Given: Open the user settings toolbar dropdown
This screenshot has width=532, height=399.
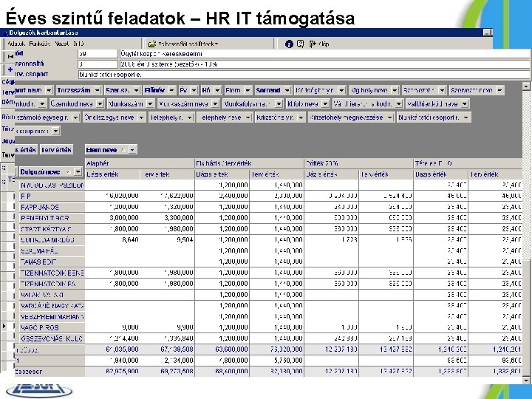Looking at the screenshot, I should pos(216,44).
